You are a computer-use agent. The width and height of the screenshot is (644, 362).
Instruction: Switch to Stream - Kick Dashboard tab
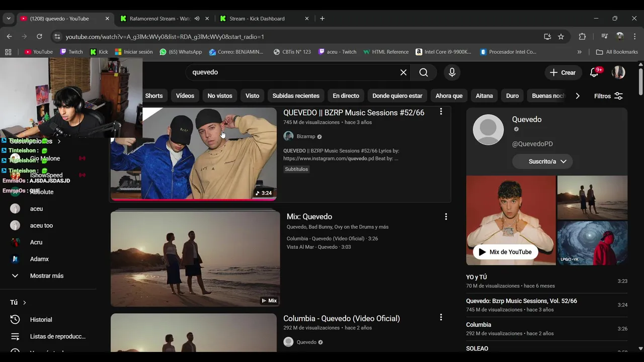click(x=257, y=19)
